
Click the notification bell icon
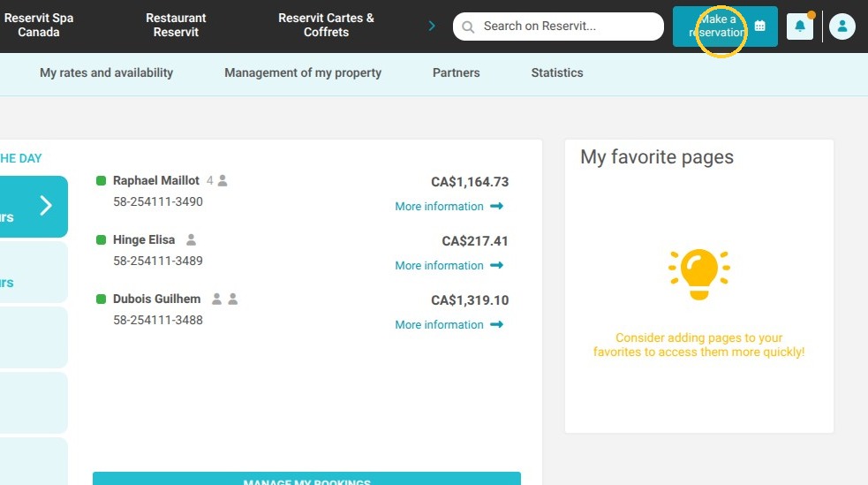pos(799,26)
